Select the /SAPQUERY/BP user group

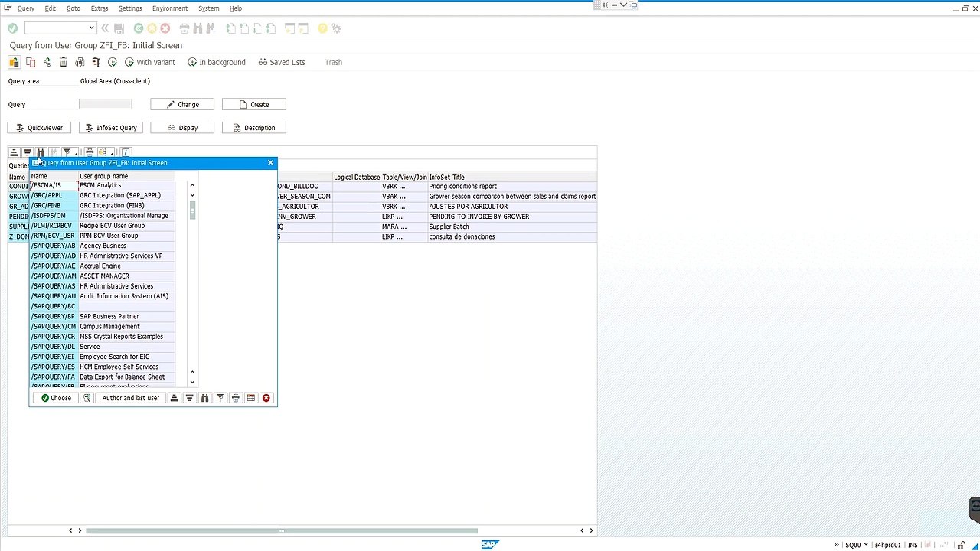point(103,316)
